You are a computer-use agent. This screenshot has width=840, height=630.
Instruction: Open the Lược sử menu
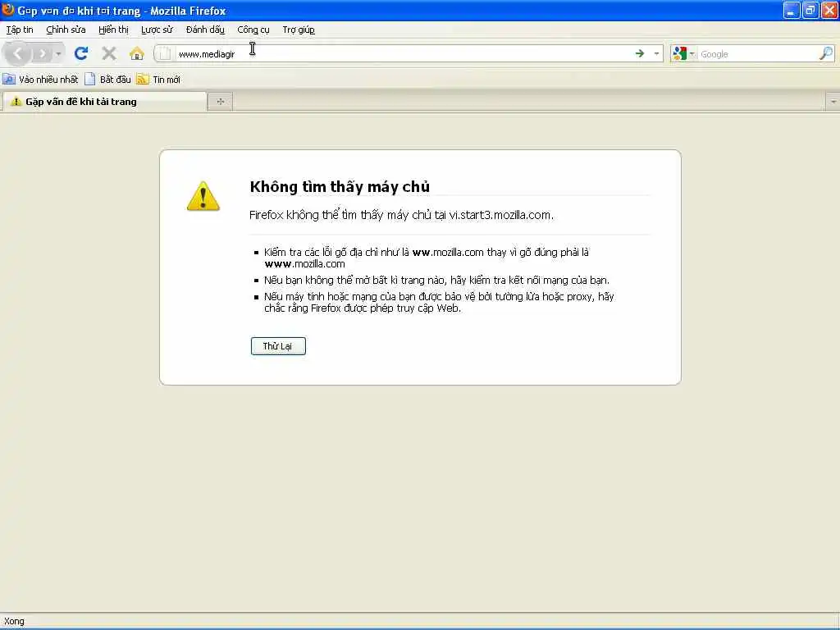click(157, 30)
